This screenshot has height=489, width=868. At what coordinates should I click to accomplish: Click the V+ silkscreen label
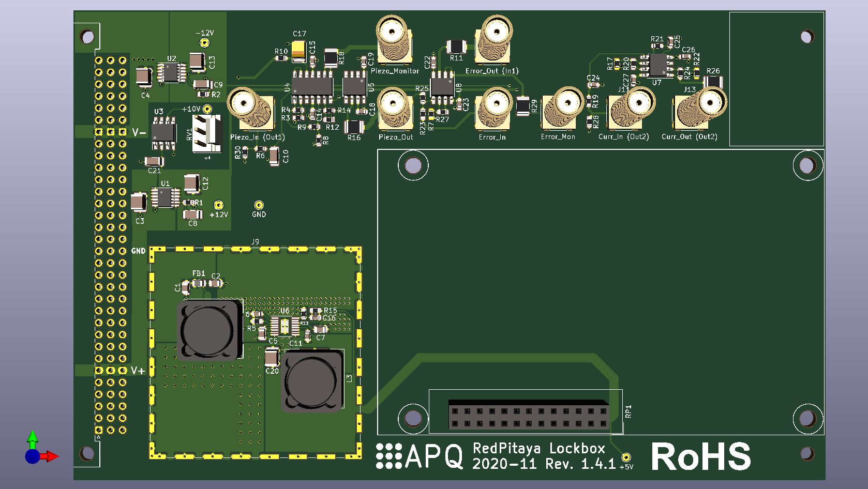(x=138, y=371)
